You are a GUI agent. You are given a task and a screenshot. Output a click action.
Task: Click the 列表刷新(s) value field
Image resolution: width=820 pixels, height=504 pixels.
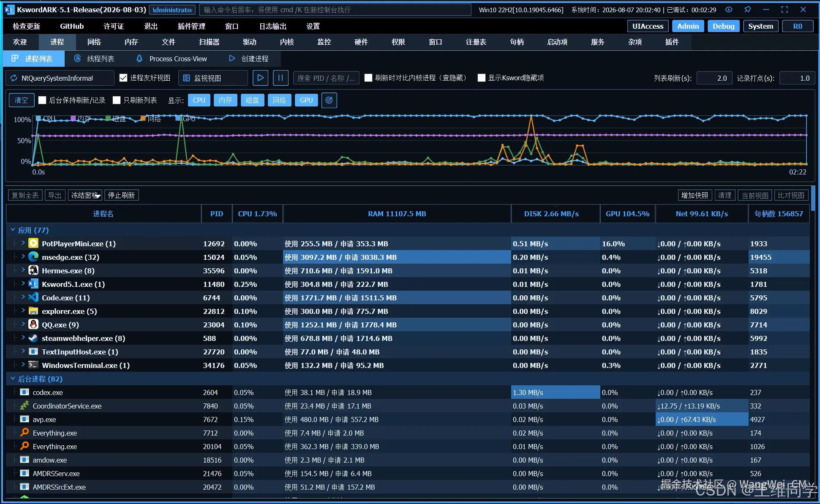pyautogui.click(x=714, y=78)
